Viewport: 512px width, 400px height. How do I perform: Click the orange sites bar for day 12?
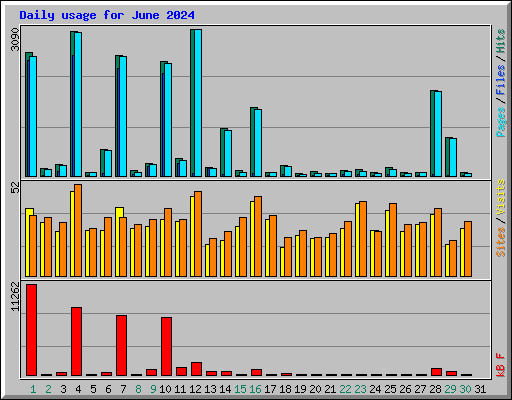[198, 234]
